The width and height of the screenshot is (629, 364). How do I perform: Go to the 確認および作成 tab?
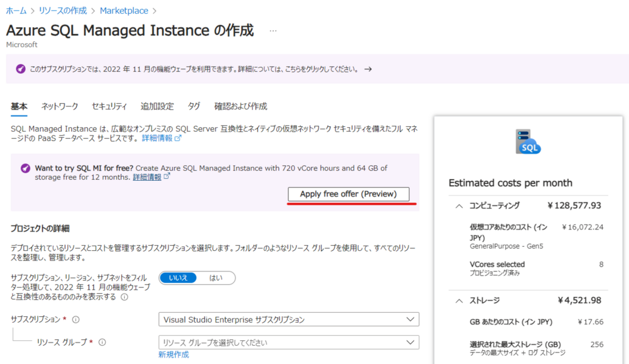[240, 106]
